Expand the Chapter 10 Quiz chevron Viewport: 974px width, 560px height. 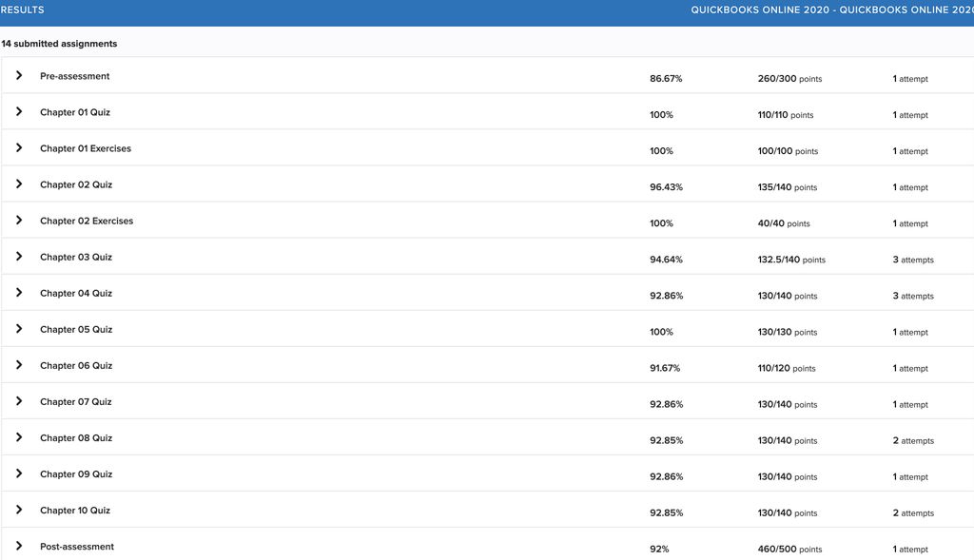(x=19, y=510)
